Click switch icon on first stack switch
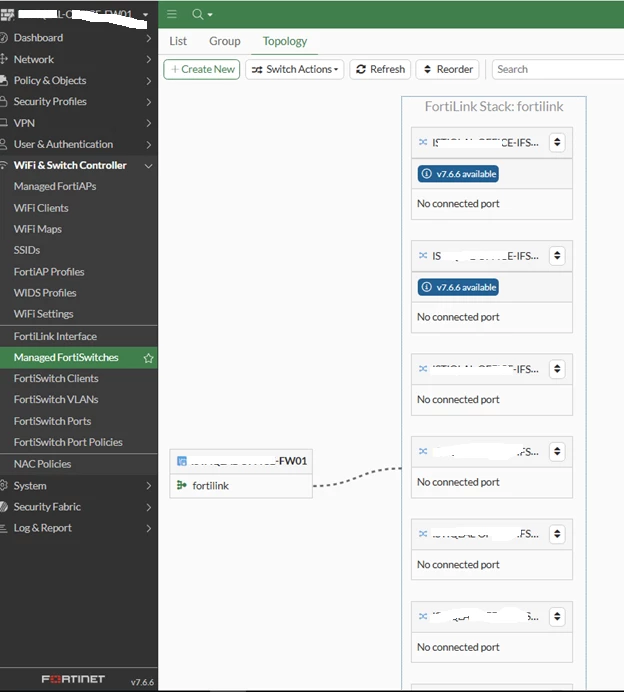624x692 pixels. 423,142
